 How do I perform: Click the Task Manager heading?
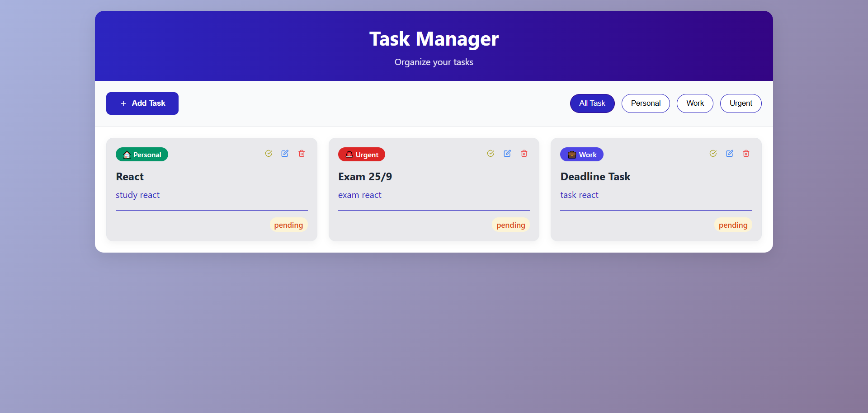pos(434,39)
